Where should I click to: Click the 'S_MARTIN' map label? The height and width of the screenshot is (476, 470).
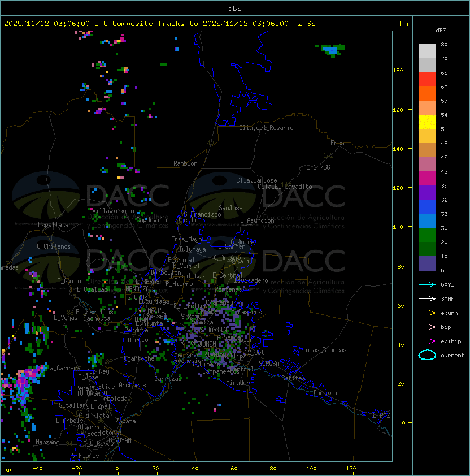[213, 330]
